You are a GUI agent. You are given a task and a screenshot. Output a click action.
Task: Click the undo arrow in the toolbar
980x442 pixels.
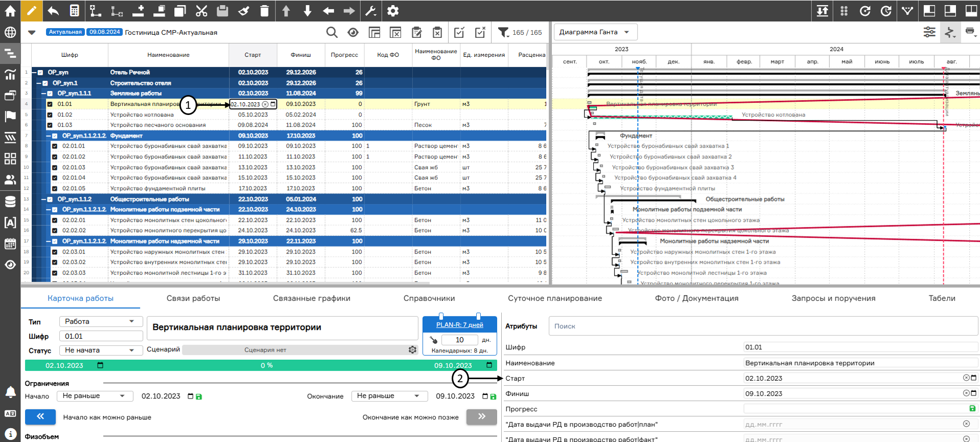click(53, 11)
